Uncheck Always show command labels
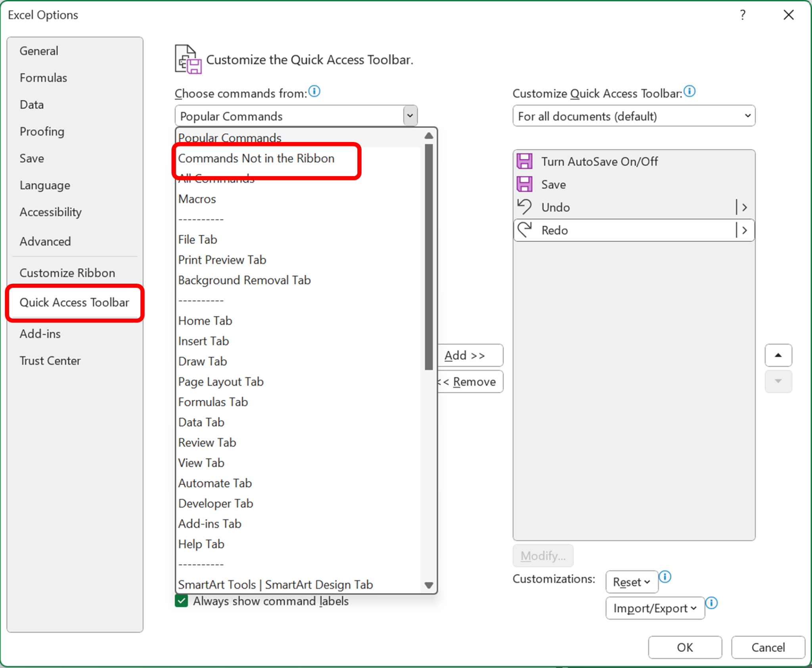Screen dimensions: 812x668 [x=181, y=601]
